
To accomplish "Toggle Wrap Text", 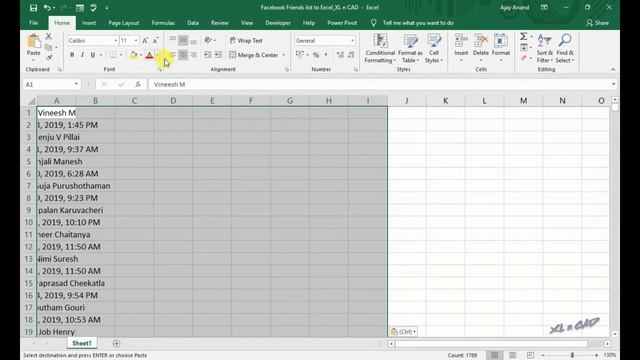I will pos(246,40).
